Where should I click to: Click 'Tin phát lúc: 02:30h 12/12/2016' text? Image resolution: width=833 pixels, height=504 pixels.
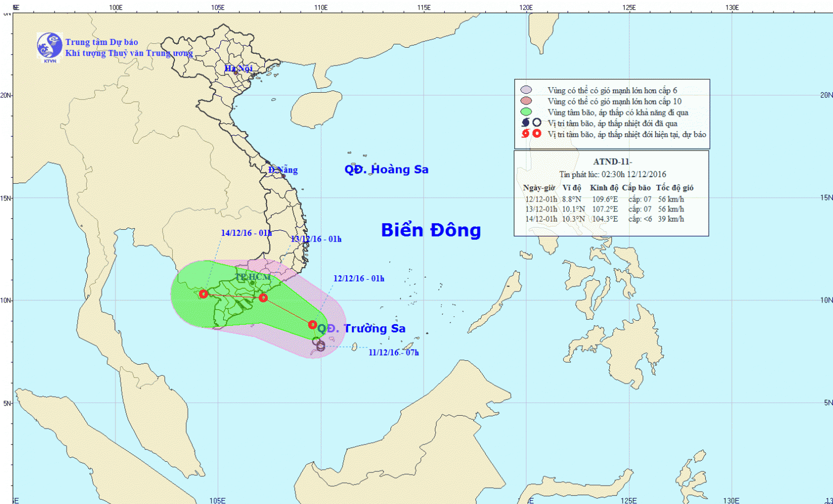tap(613, 174)
